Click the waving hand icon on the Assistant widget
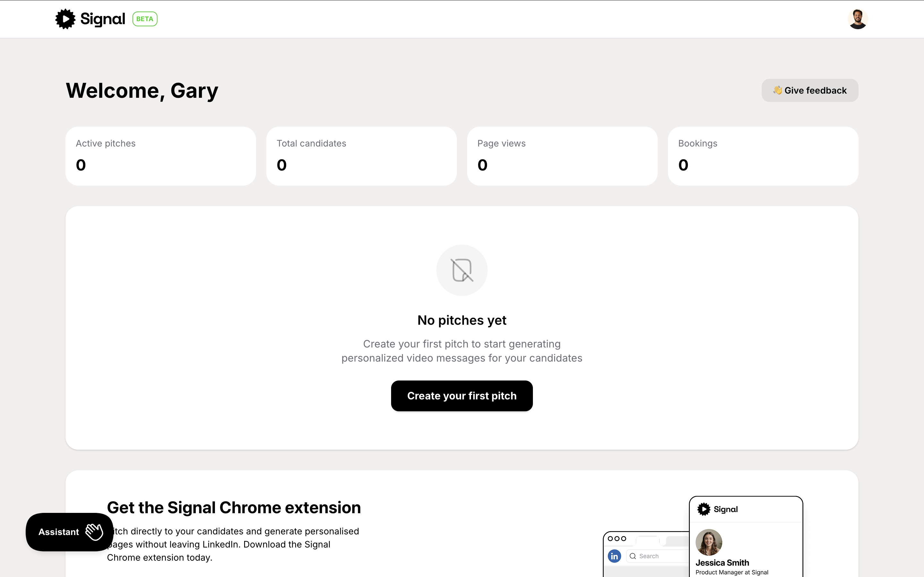This screenshot has width=924, height=577. point(94,532)
